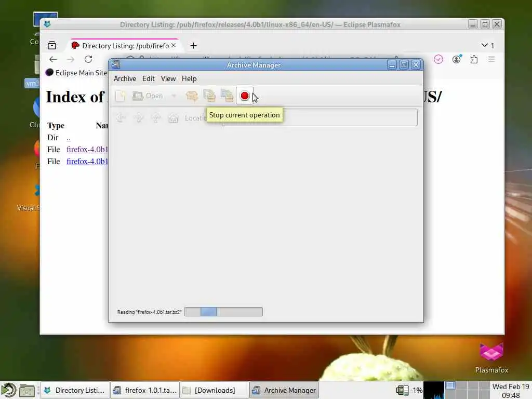Click the home folder icon in location bar
This screenshot has height=399, width=532.
coord(174,118)
